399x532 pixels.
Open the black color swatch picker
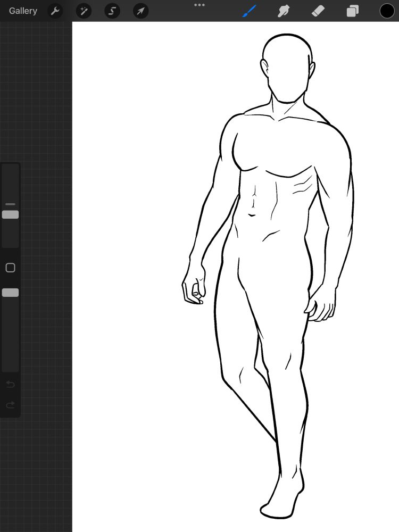387,11
